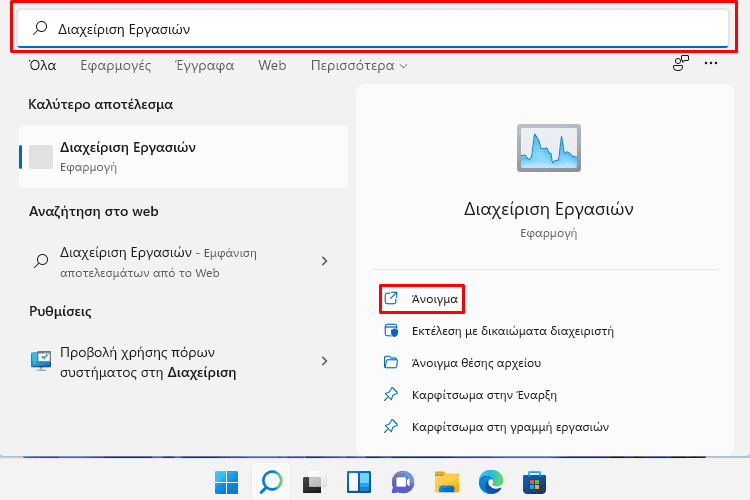Open the three-dots options menu

pyautogui.click(x=711, y=63)
